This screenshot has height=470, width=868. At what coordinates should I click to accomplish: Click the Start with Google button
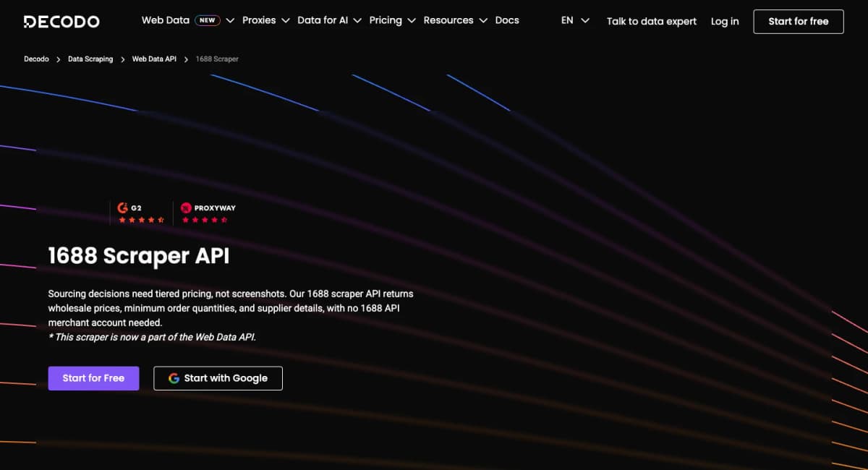[218, 378]
